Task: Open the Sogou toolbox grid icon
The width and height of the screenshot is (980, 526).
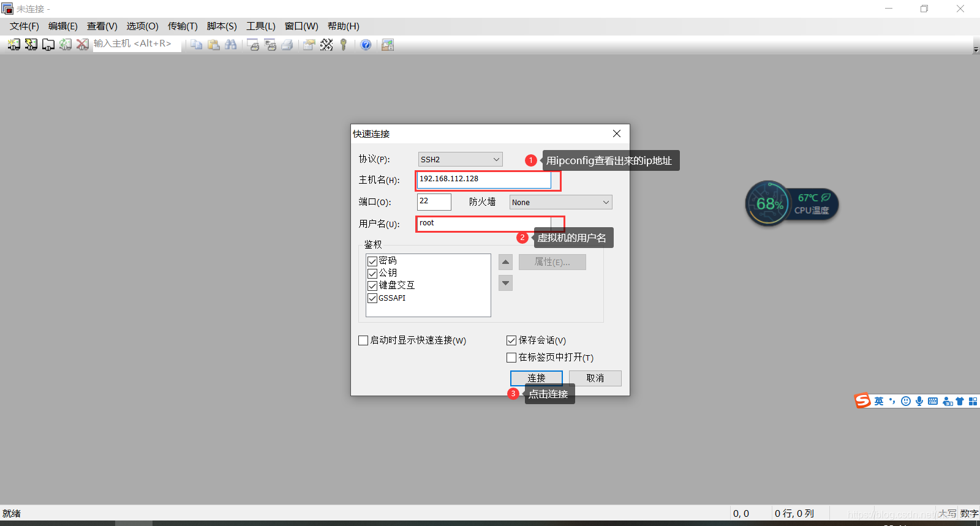Action: pyautogui.click(x=973, y=401)
